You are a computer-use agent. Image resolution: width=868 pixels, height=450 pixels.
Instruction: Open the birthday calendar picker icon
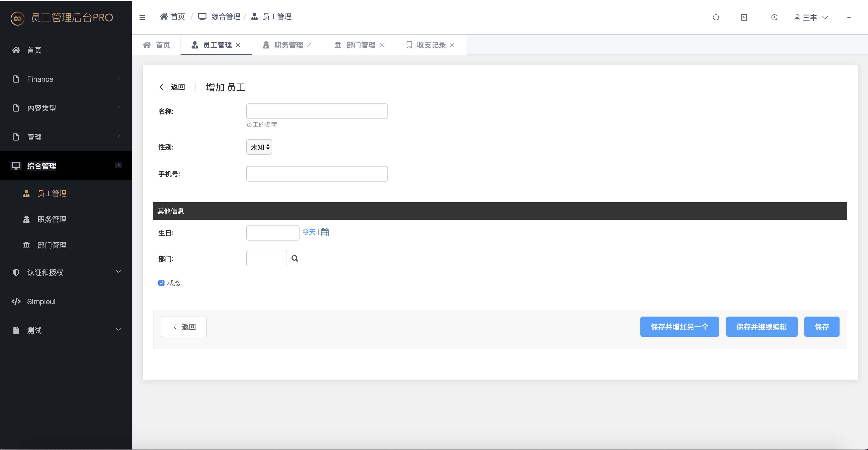(325, 232)
